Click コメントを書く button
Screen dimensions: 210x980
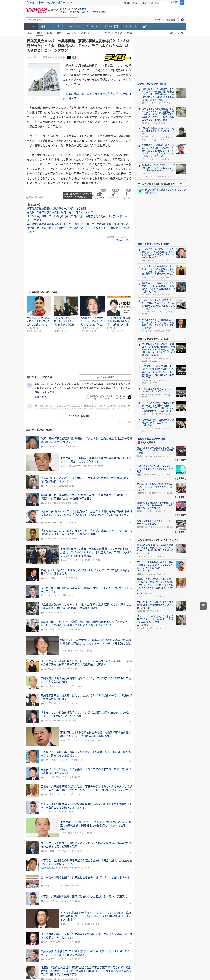coord(105,377)
